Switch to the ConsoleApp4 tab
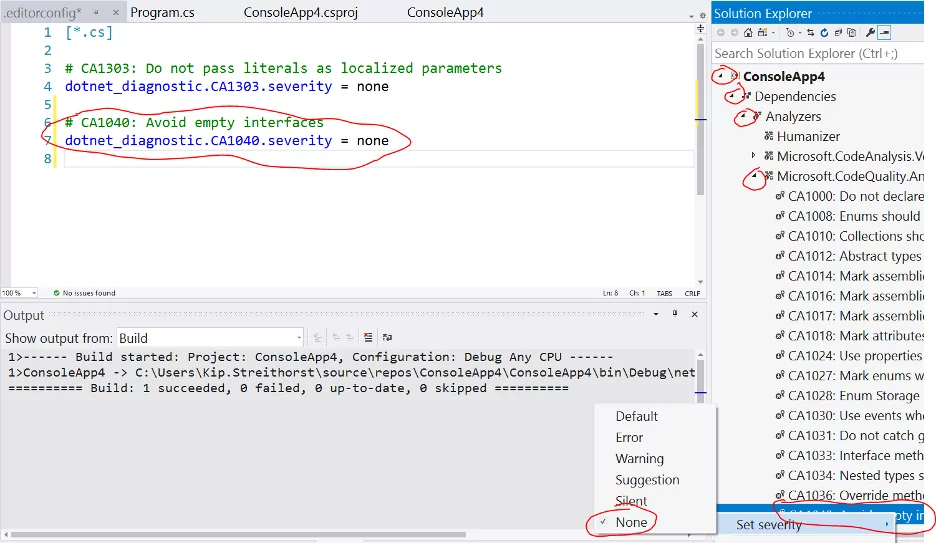The width and height of the screenshot is (936, 544). click(445, 13)
